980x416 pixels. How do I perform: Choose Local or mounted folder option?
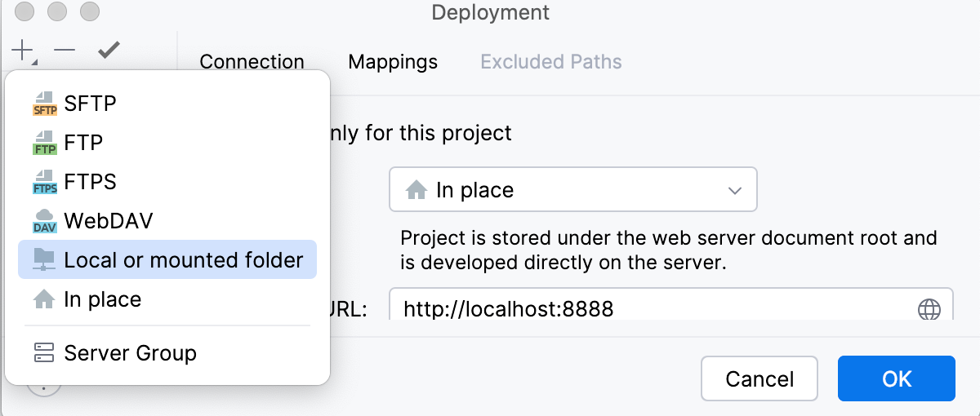[183, 260]
